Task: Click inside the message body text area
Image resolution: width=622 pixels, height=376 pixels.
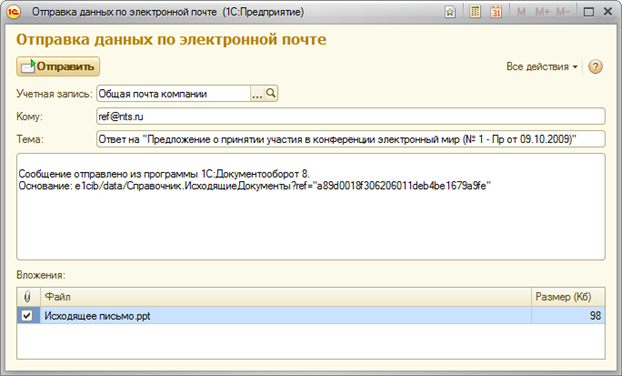Action: point(311,207)
